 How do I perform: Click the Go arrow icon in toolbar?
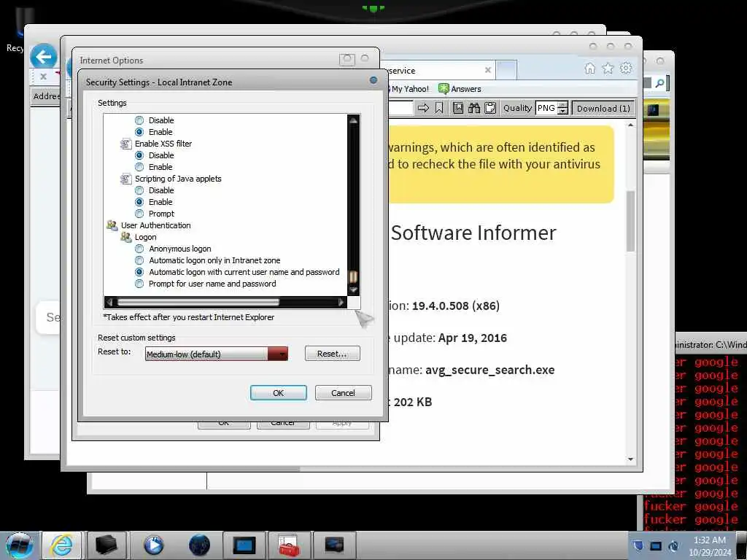(x=423, y=108)
